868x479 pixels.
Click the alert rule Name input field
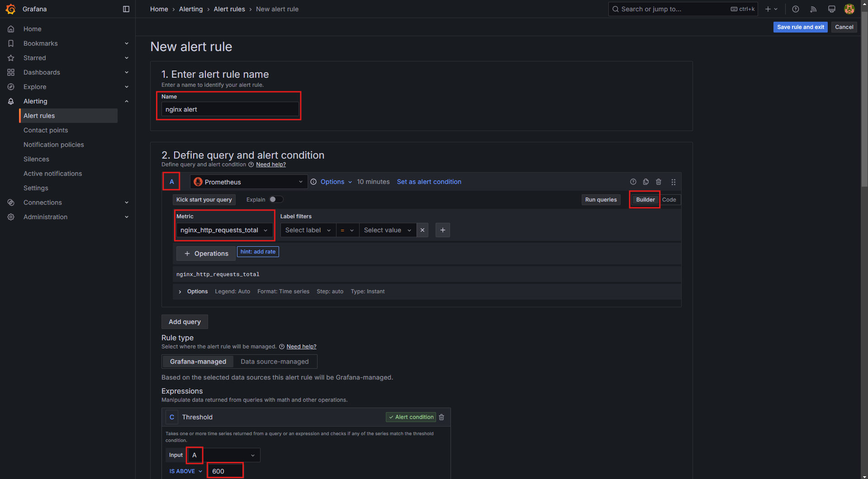click(230, 109)
